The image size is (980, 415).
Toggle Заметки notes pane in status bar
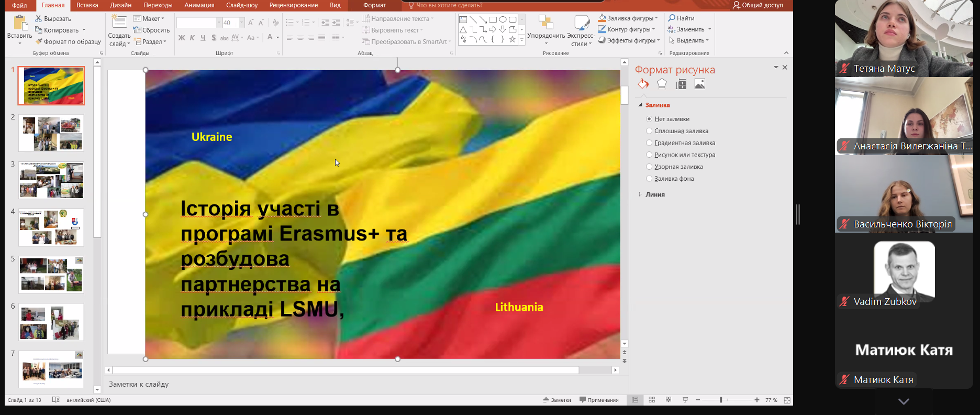click(557, 400)
